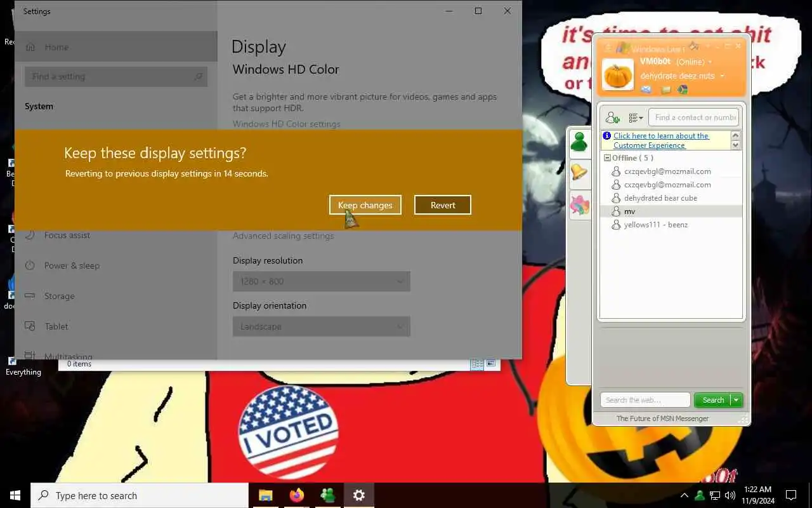Open Firefox from the taskbar

click(296, 495)
